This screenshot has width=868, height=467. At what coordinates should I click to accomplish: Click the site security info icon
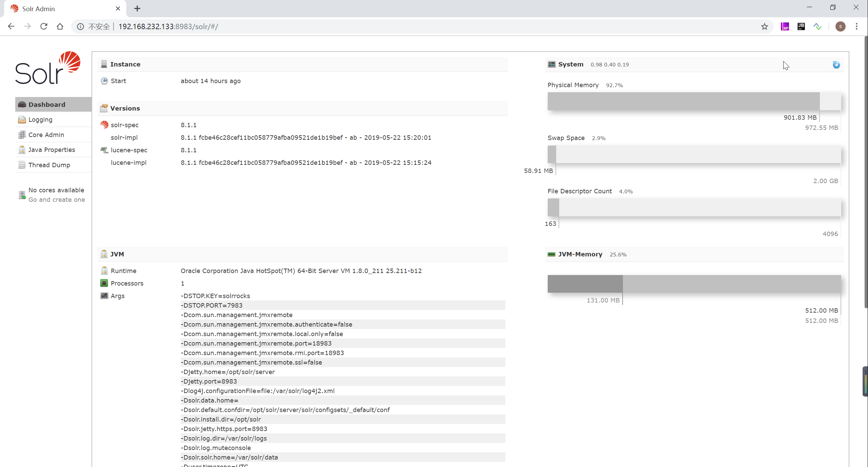tap(80, 26)
